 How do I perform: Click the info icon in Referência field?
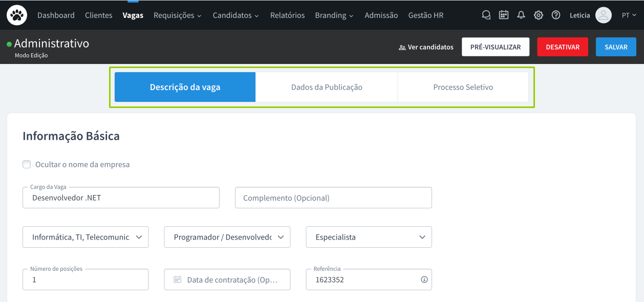(x=424, y=279)
